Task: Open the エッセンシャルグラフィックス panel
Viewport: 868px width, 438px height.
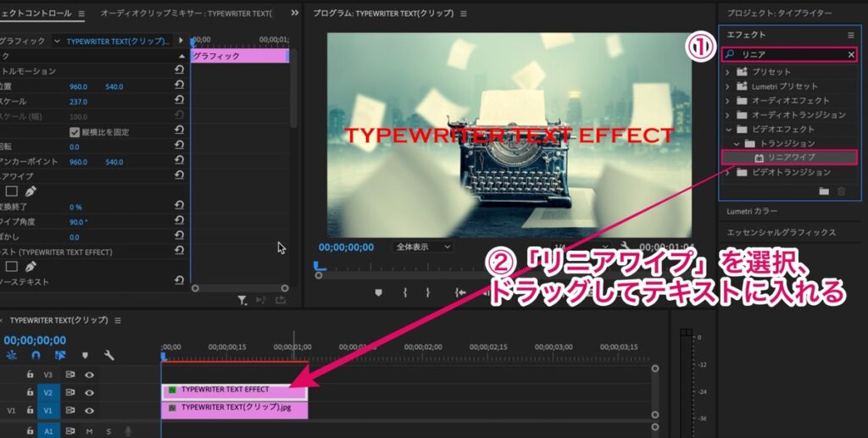Action: point(781,232)
